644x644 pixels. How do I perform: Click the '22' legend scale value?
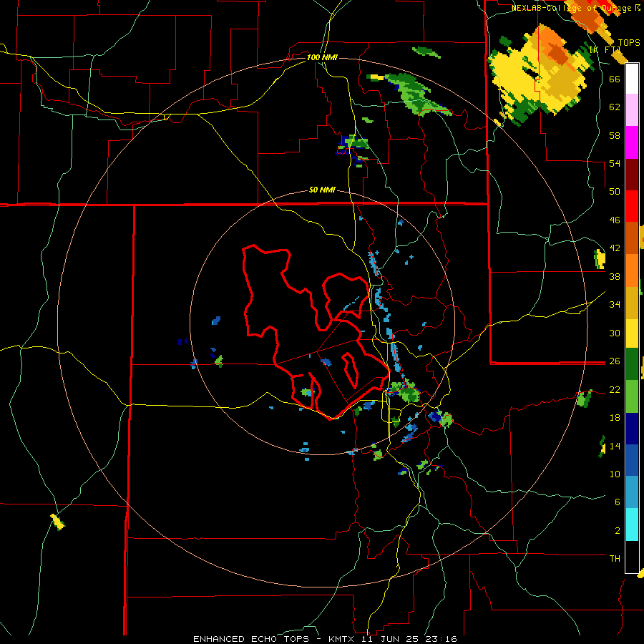click(x=615, y=389)
